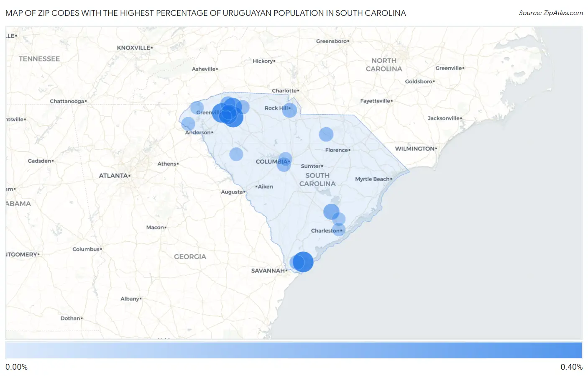The width and height of the screenshot is (588, 376).
Task: Click the bubble overlapping Anderson label
Action: click(x=188, y=124)
